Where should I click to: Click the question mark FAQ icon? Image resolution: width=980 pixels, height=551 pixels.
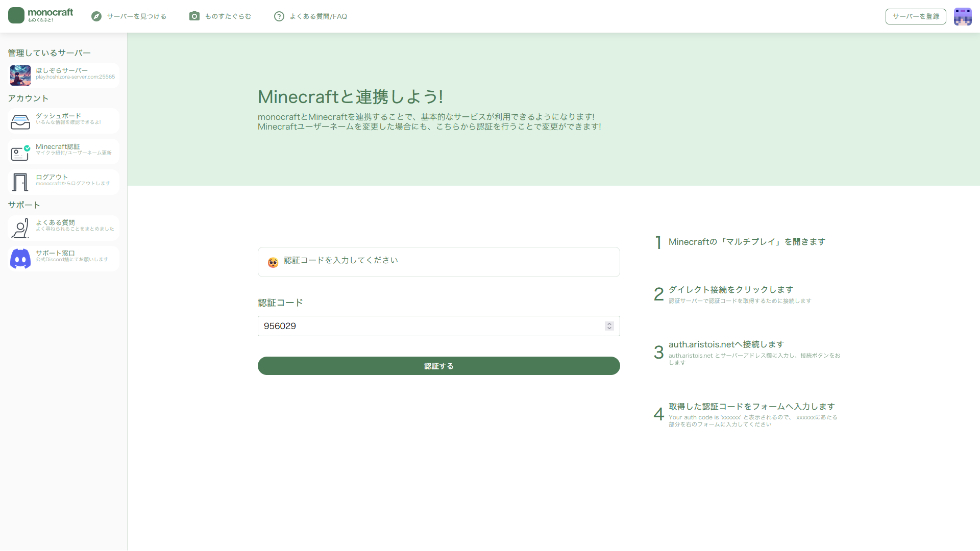click(x=279, y=16)
